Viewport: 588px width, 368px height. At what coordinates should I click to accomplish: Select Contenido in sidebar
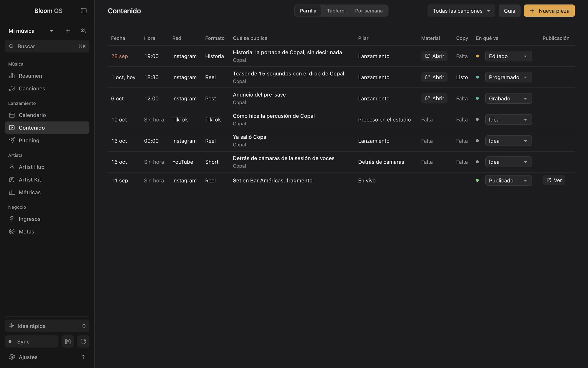click(47, 127)
